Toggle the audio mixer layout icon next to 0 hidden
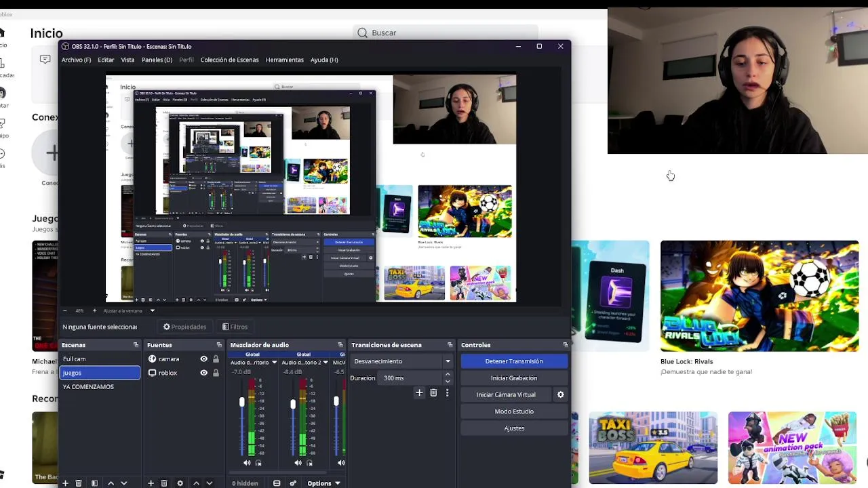 277,483
